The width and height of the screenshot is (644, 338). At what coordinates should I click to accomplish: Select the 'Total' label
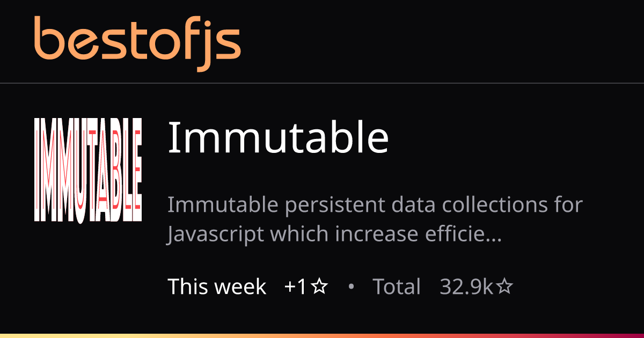coord(397,286)
